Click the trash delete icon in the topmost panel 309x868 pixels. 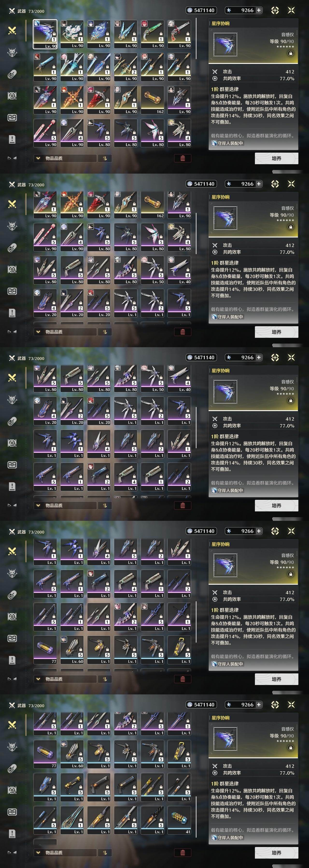183,158
